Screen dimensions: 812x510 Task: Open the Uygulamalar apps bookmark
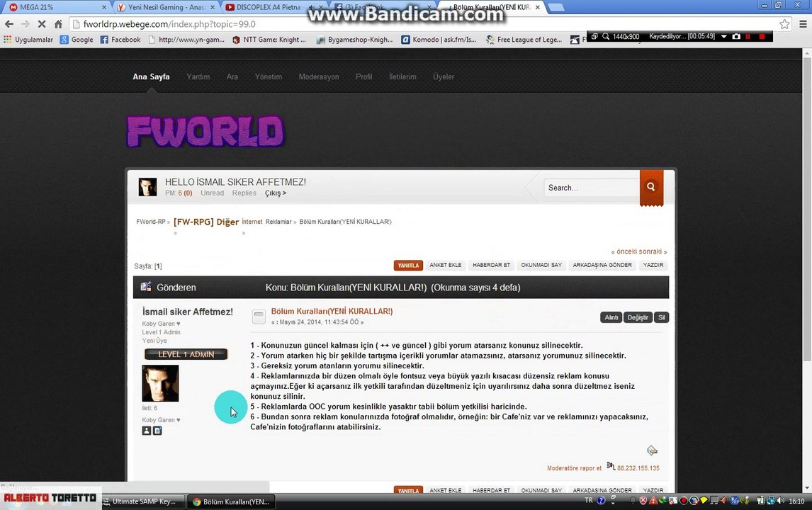[28, 40]
